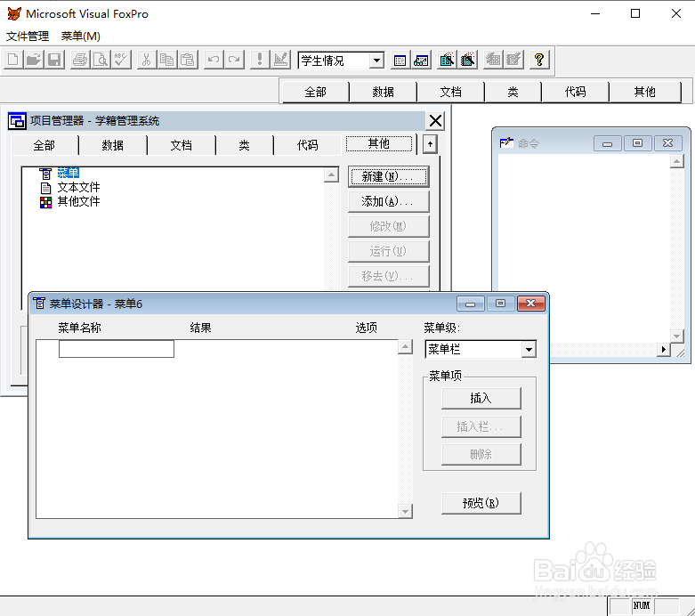Click the Project Manager list scroll-up arrow

pos(332,174)
